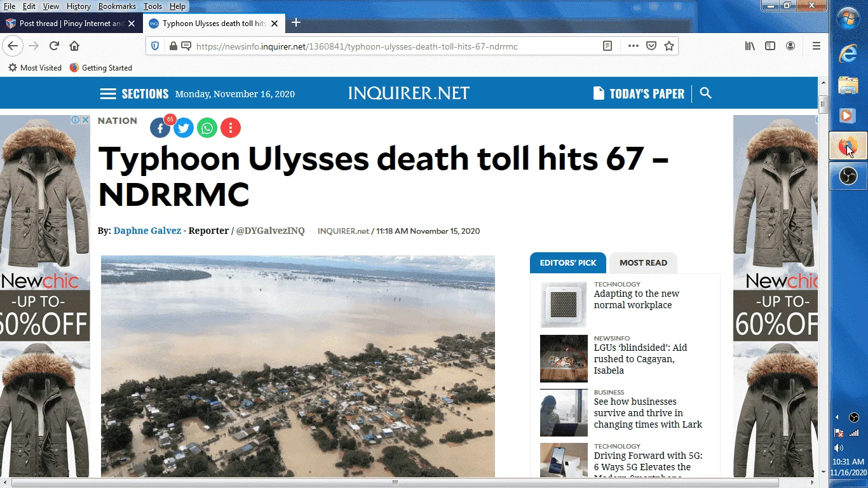Open the File menu
The image size is (868, 488).
10,6
